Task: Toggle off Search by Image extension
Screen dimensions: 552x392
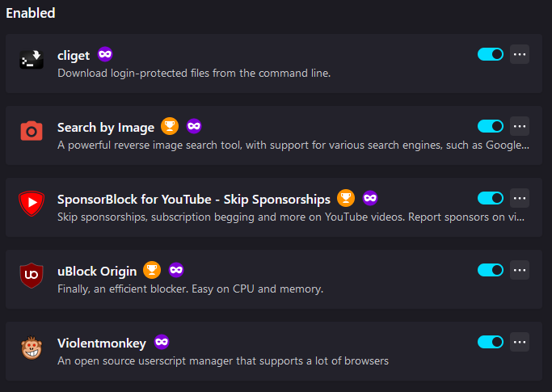Action: [x=491, y=126]
